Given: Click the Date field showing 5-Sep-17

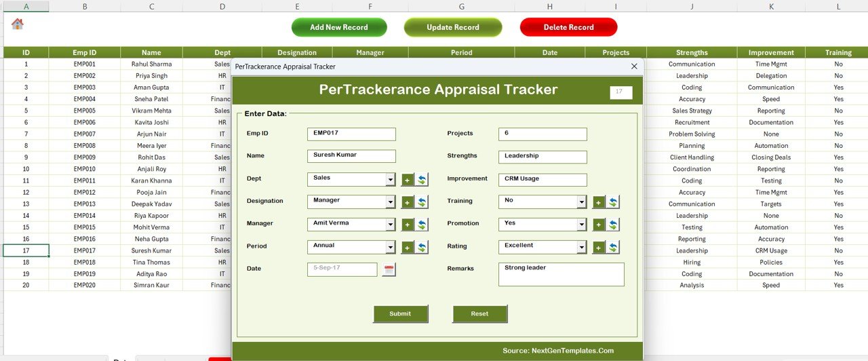Looking at the screenshot, I should (x=342, y=269).
